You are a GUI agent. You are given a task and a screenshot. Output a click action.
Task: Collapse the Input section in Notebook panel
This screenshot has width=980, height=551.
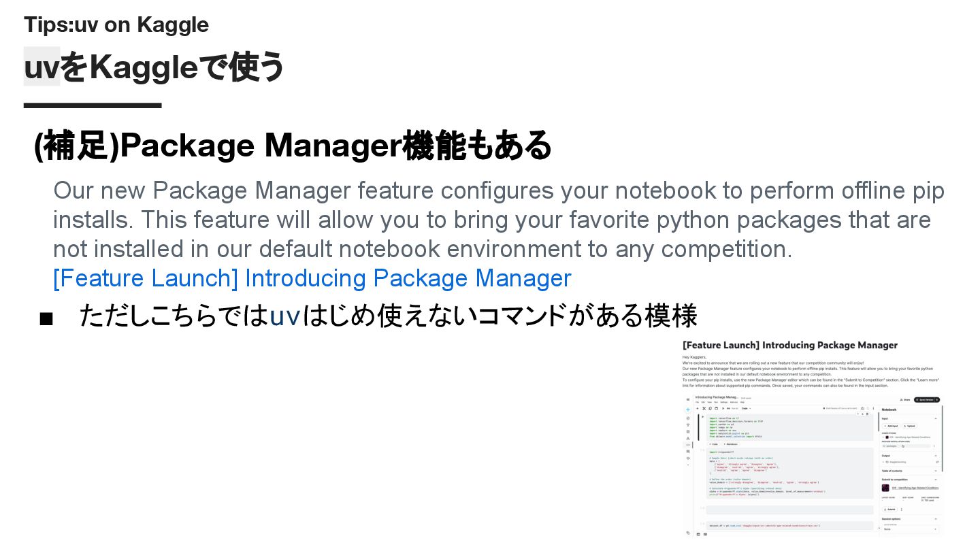point(936,418)
